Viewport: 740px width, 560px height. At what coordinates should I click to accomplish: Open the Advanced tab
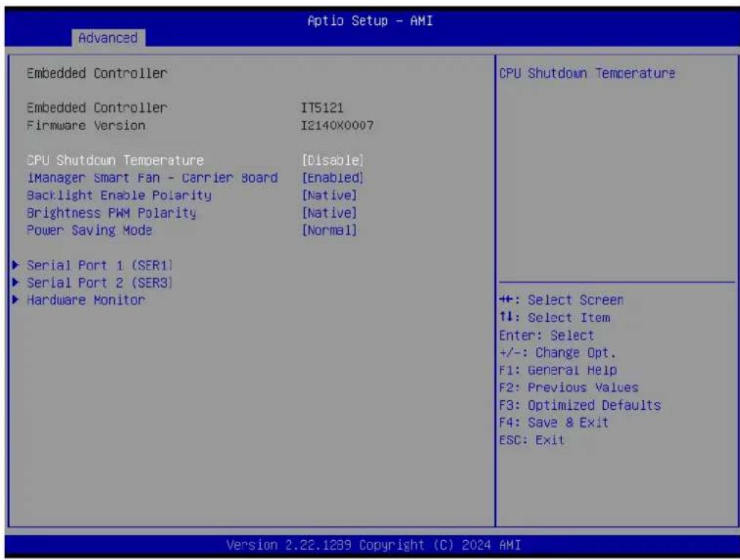click(x=108, y=38)
